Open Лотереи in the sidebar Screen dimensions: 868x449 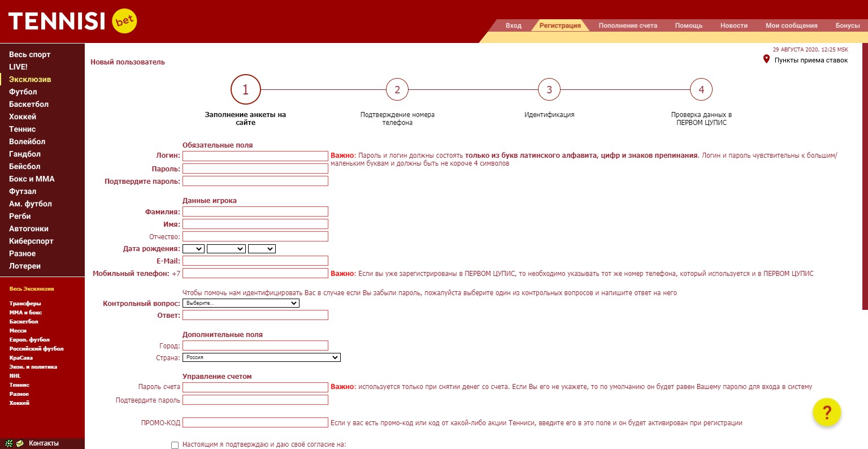(25, 266)
